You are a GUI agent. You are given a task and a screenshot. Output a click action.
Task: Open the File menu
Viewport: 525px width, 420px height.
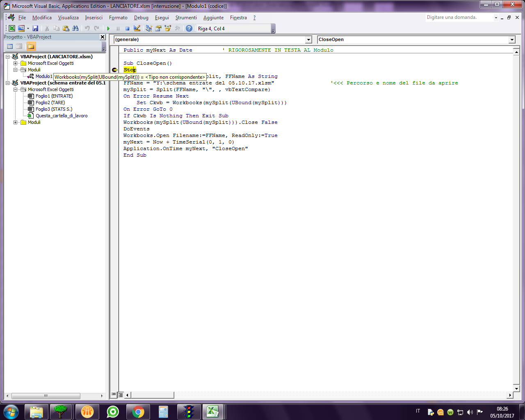22,18
